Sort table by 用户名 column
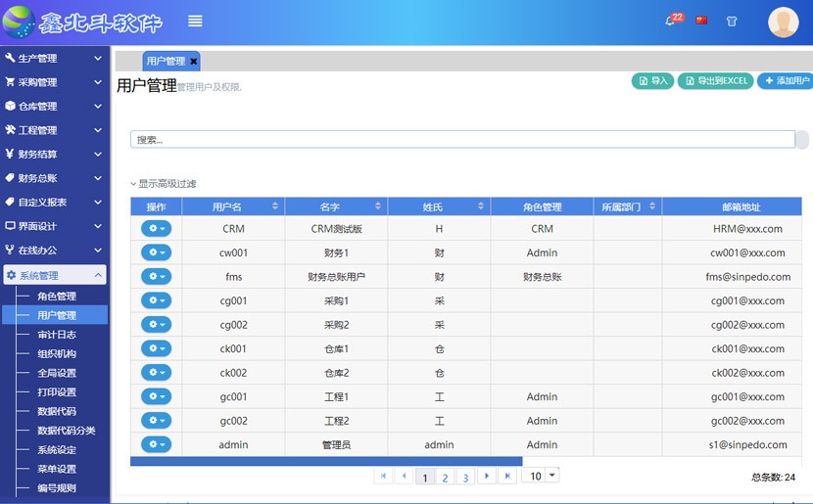Viewport: 813px width, 504px height. pyautogui.click(x=275, y=206)
